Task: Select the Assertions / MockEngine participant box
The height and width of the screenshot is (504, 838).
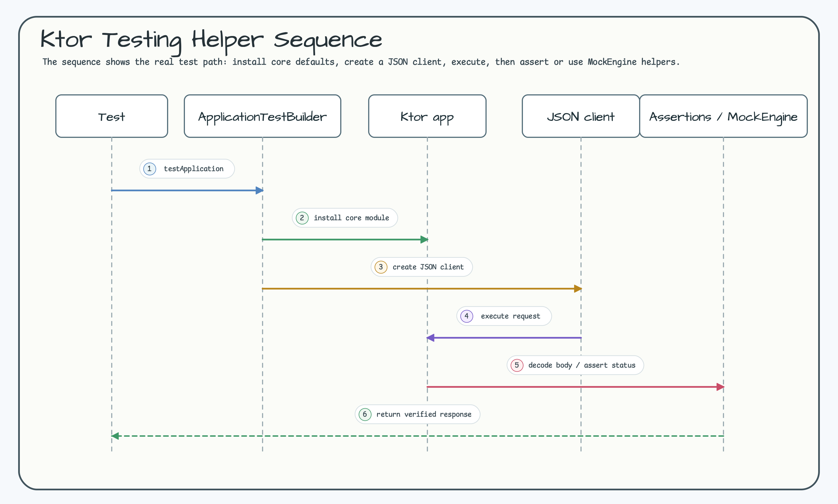Action: [723, 116]
